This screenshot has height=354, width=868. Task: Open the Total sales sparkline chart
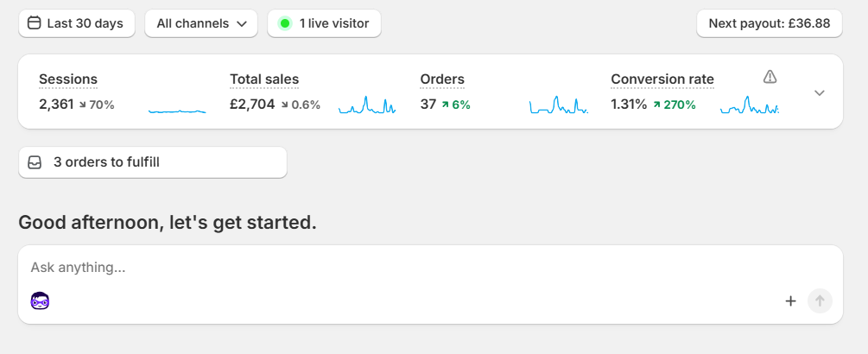(367, 105)
